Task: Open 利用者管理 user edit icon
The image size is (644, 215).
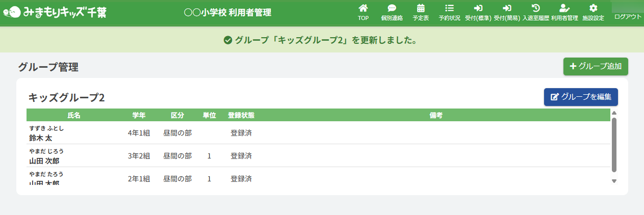Action: [x=564, y=9]
